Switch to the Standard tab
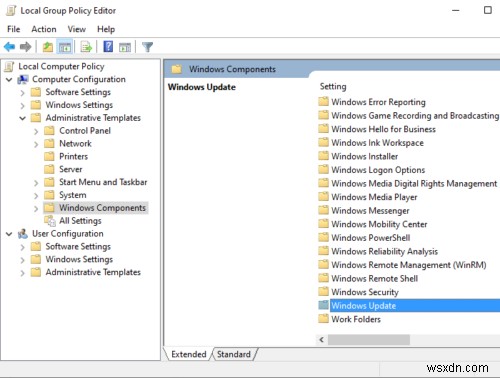 pos(234,354)
